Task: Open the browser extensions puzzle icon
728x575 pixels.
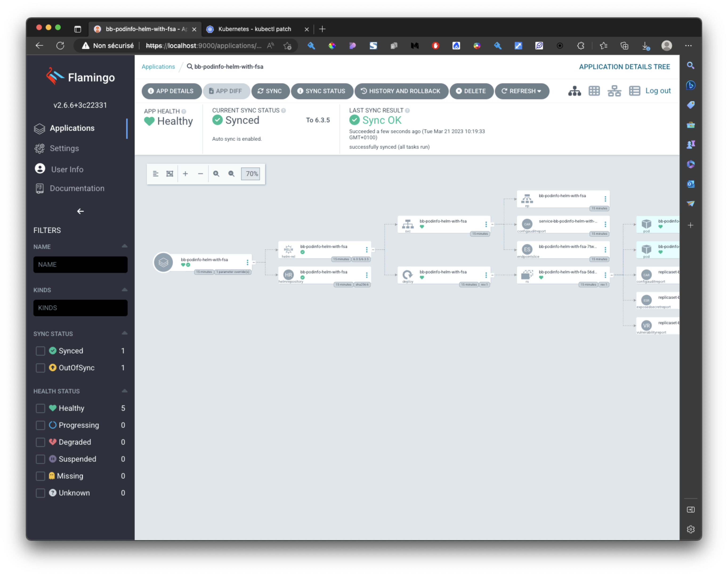Action: pos(580,45)
